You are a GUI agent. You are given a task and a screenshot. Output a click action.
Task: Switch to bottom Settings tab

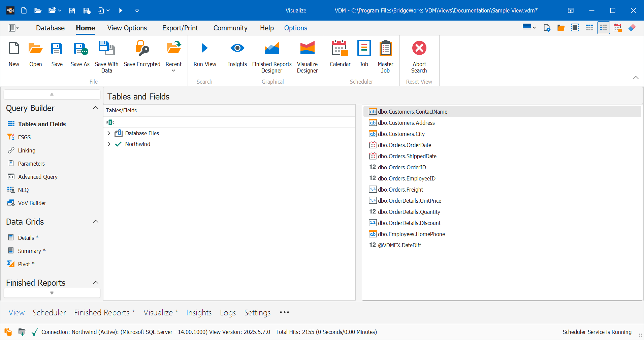pyautogui.click(x=257, y=313)
